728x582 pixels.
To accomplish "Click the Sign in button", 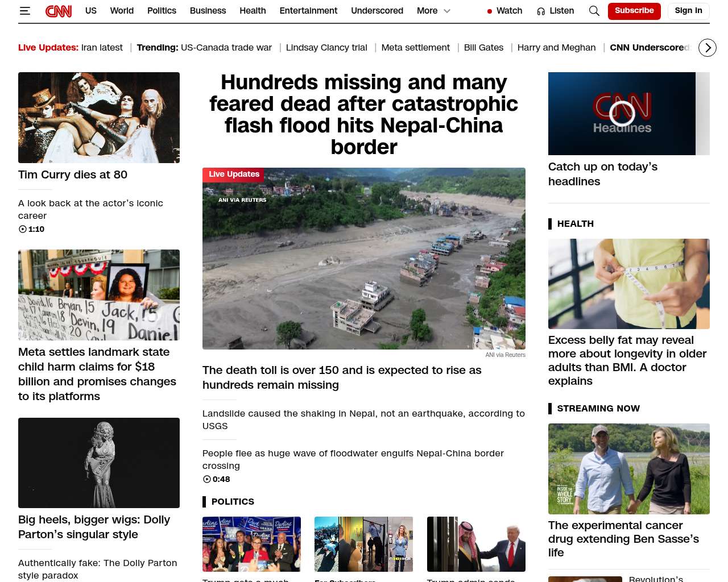I will (x=688, y=11).
